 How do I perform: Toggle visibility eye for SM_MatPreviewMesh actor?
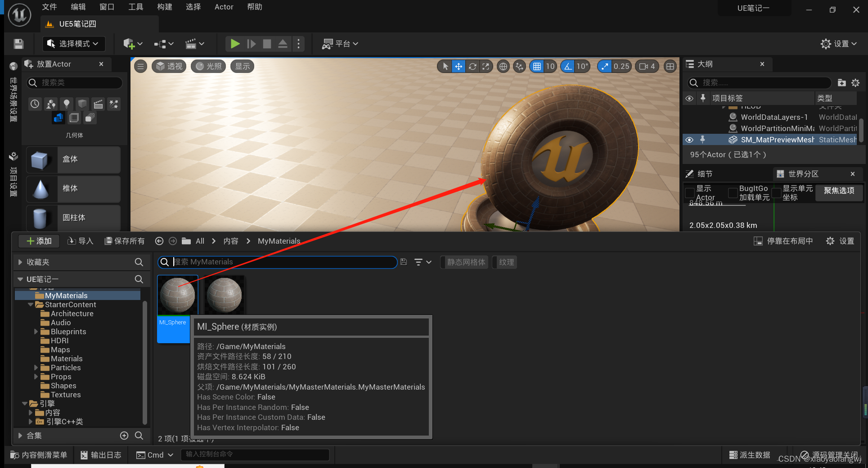point(689,140)
